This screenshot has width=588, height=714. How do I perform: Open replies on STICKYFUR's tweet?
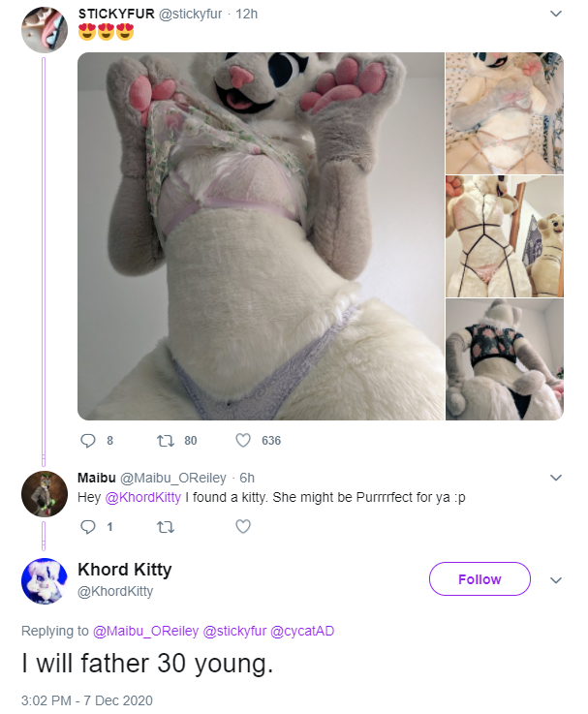click(x=88, y=441)
